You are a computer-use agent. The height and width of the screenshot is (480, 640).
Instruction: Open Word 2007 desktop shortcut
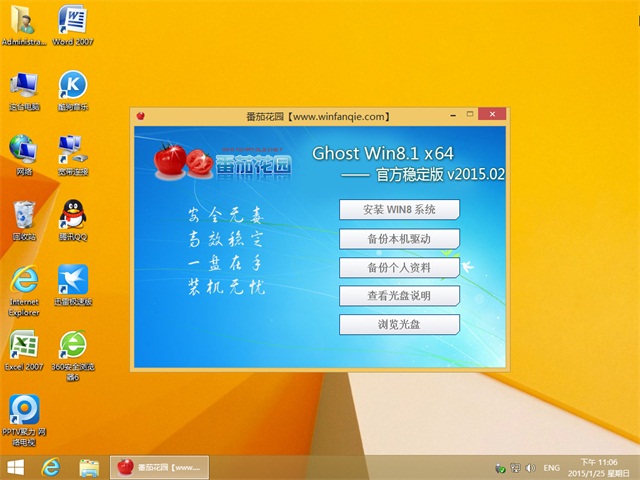[72, 24]
